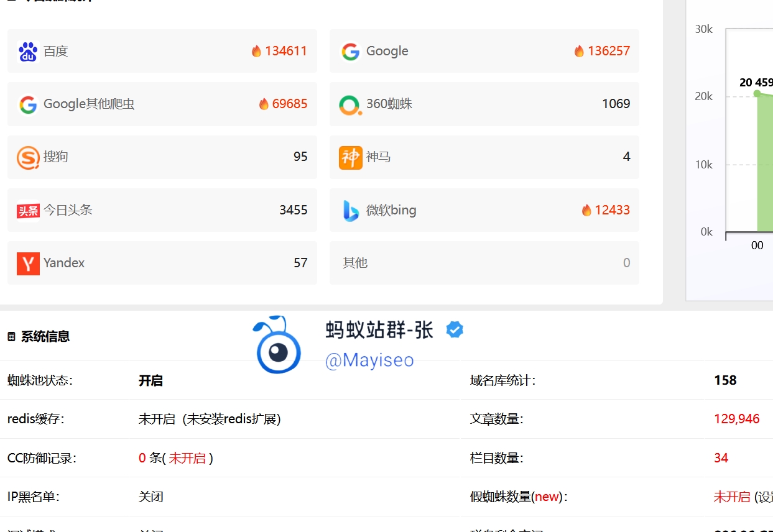Viewport: 773px width, 532px height.
Task: Click the chart x-axis label 00
Action: tap(757, 245)
